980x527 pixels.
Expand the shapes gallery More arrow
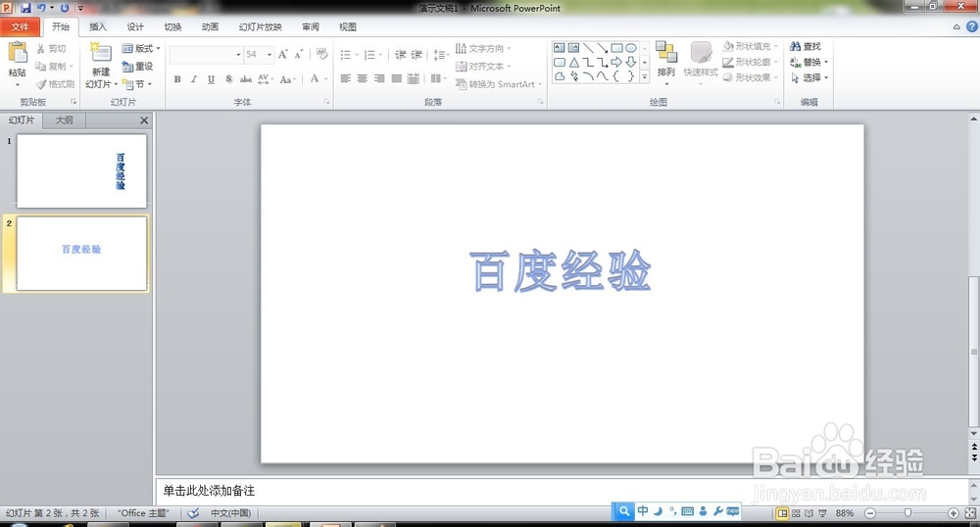[x=645, y=76]
